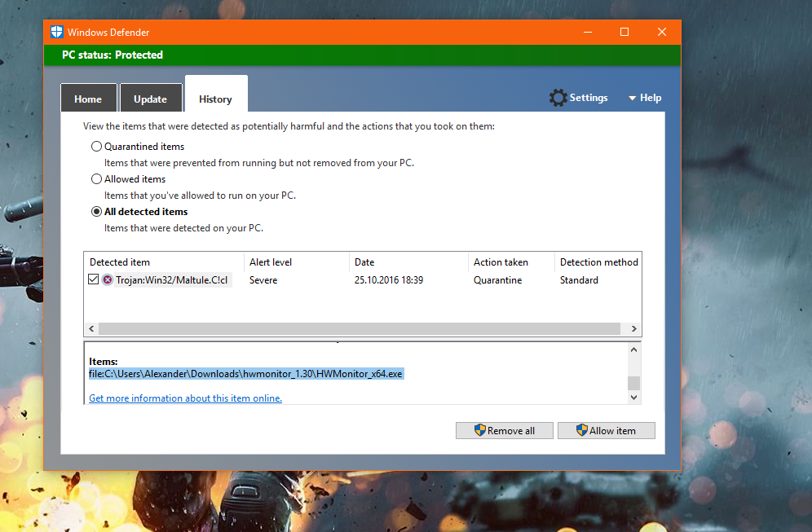Switch to the Update tab
Image resolution: width=812 pixels, height=532 pixels.
point(151,98)
